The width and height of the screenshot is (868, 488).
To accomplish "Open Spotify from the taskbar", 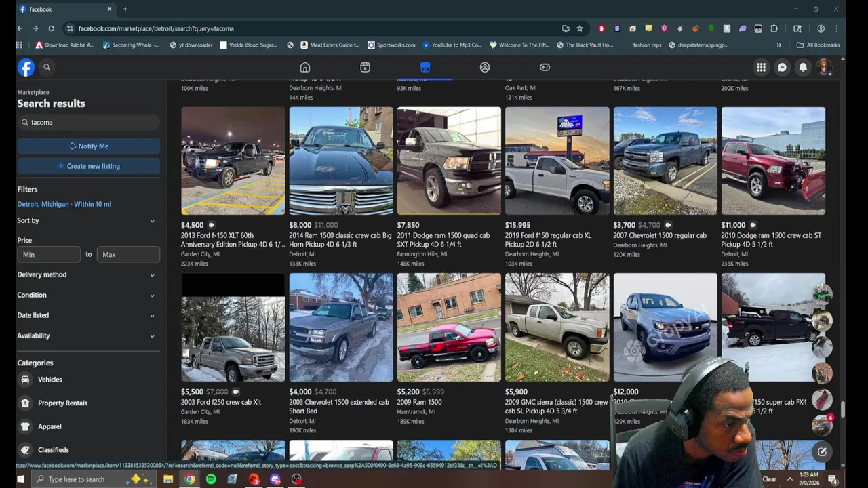I will point(211,479).
